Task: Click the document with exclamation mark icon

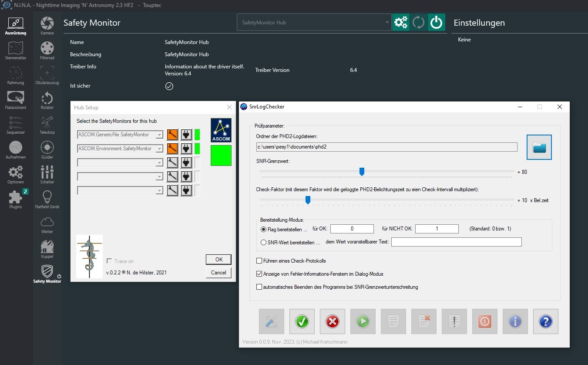Action: 454,321
